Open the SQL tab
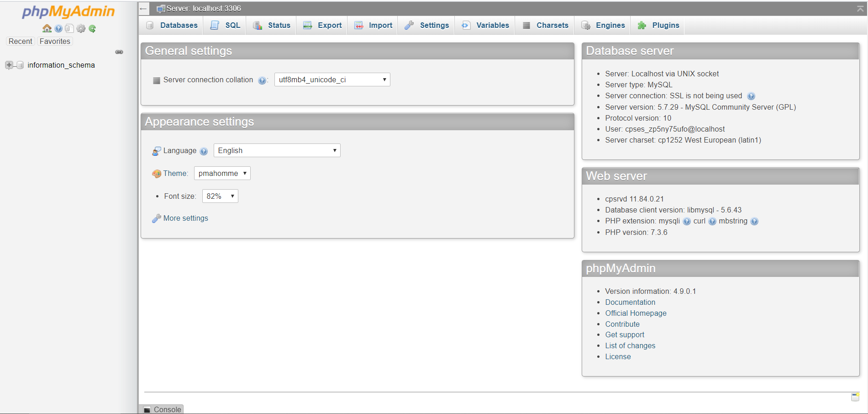The height and width of the screenshot is (414, 868). (x=225, y=26)
